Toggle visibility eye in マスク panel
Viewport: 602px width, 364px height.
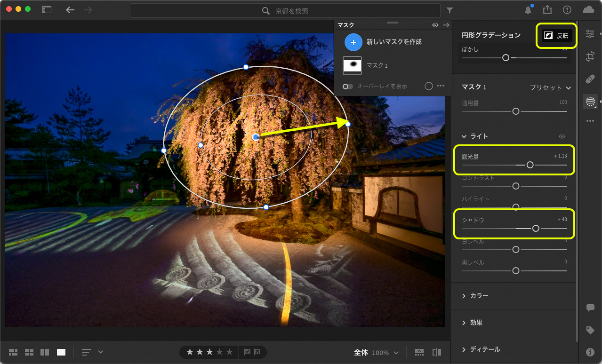[x=435, y=25]
